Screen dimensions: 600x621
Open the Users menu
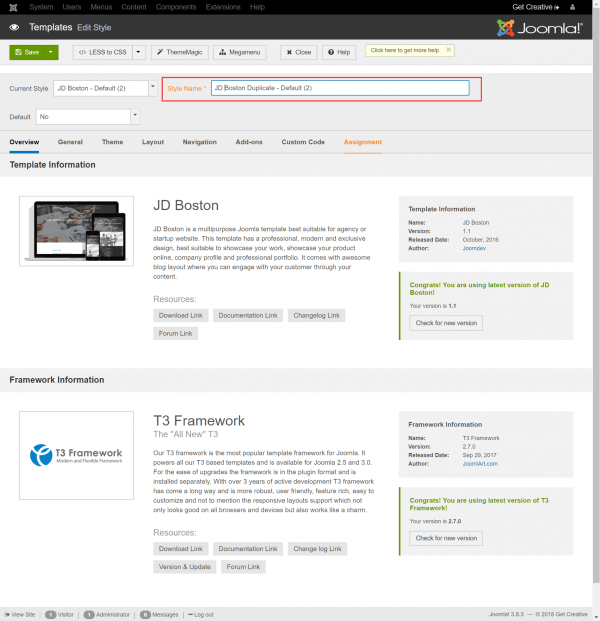pyautogui.click(x=72, y=7)
